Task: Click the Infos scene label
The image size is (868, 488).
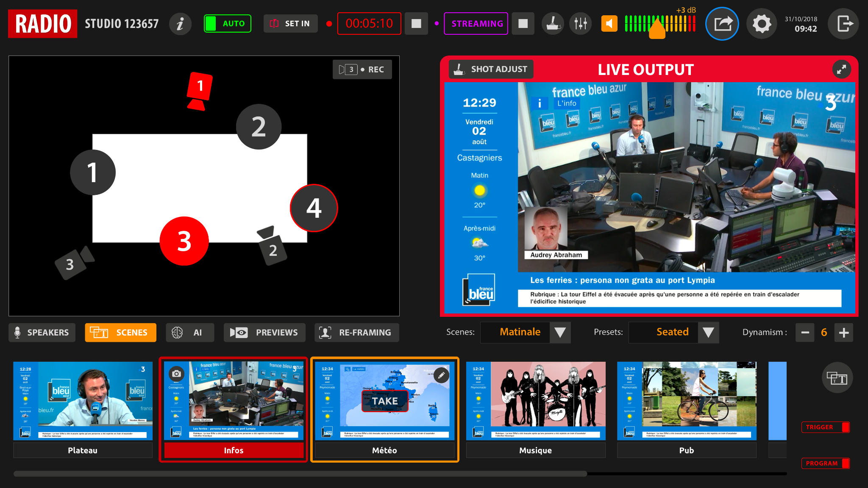Action: 234,450
